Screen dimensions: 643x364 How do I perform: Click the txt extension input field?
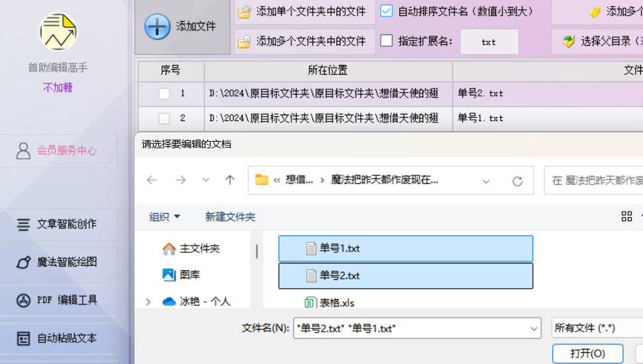click(x=489, y=42)
